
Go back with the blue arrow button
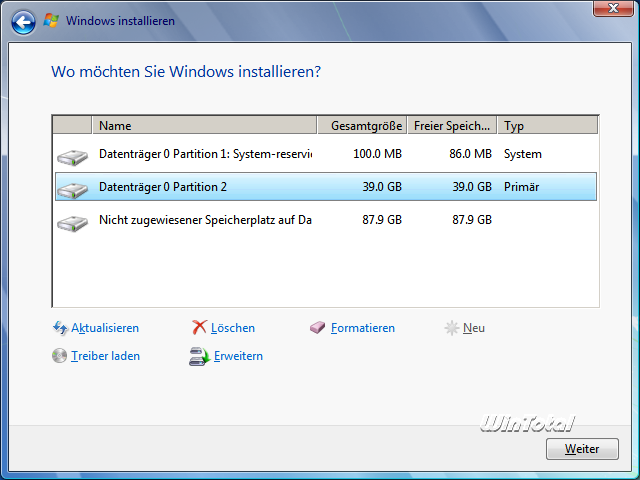tap(23, 22)
